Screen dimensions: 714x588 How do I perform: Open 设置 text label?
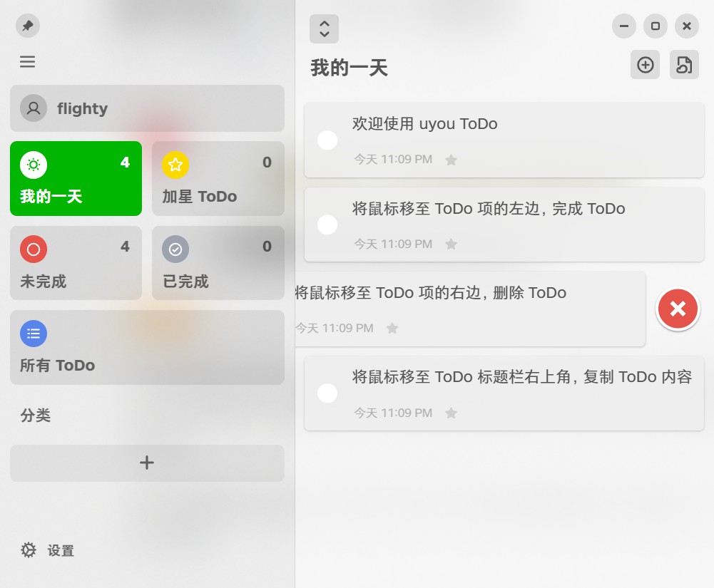pos(61,551)
